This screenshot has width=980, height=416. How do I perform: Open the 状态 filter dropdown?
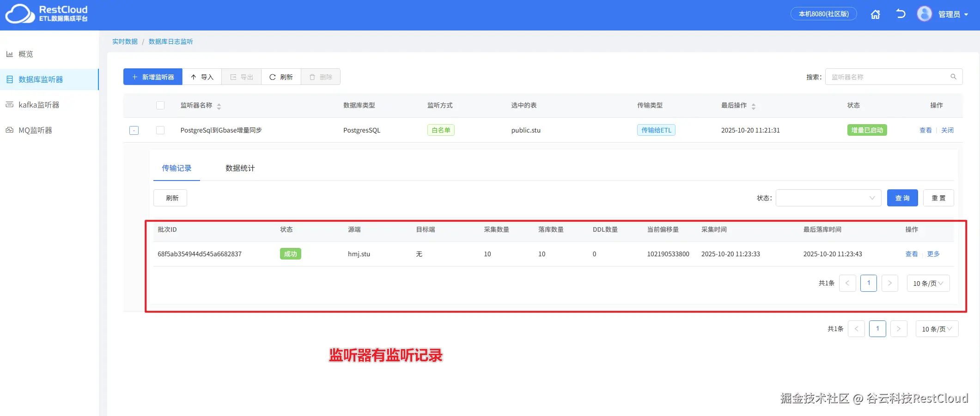(828, 198)
